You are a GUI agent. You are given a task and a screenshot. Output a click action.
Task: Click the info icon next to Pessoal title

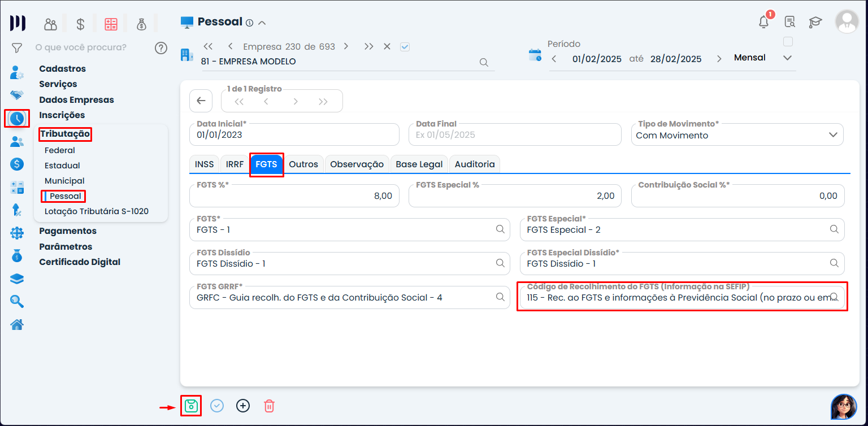249,23
